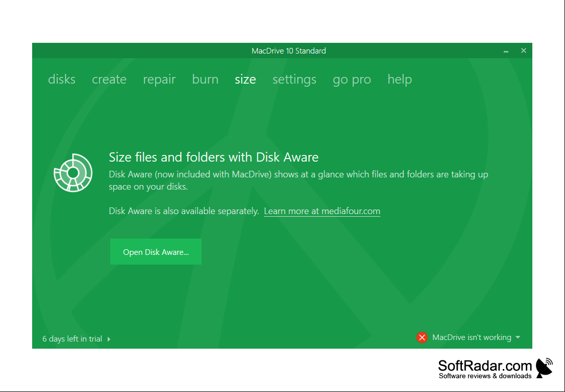The width and height of the screenshot is (565, 392).
Task: Minimize the MacDrive window
Action: click(x=506, y=51)
